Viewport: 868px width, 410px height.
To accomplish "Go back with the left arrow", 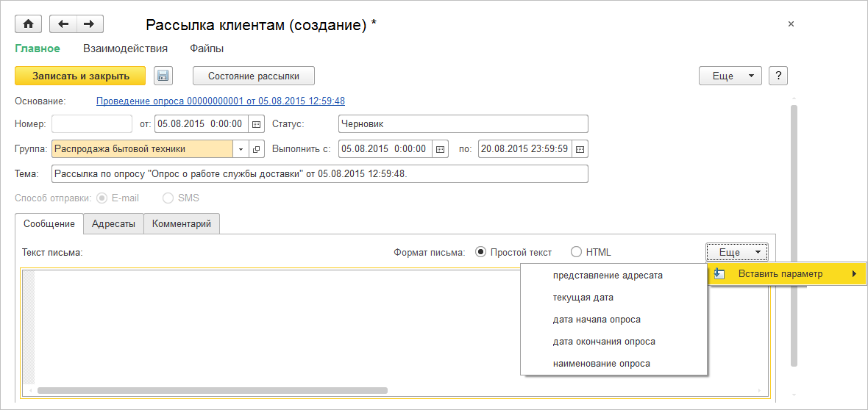I will (63, 24).
